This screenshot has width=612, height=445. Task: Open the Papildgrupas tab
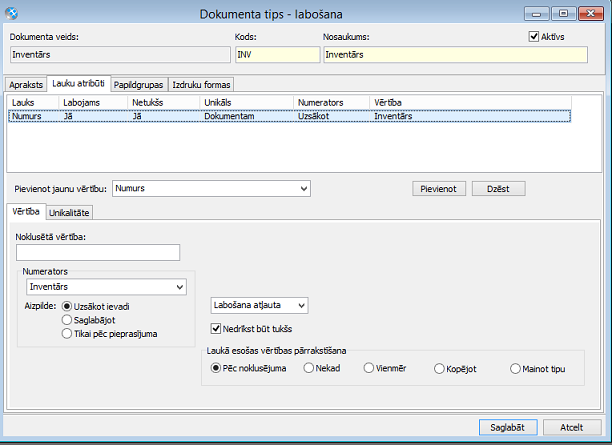point(138,85)
